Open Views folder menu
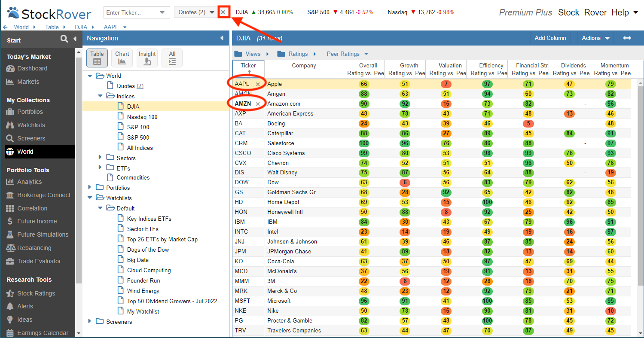The height and width of the screenshot is (338, 644). click(252, 54)
